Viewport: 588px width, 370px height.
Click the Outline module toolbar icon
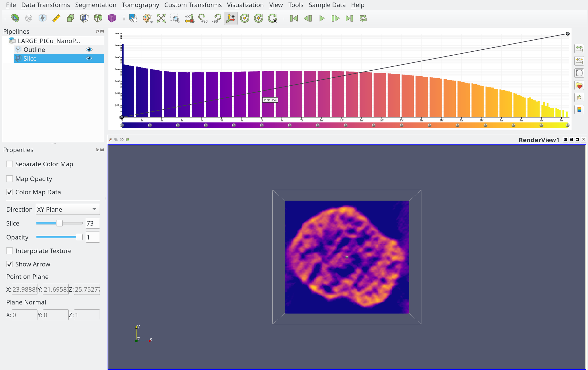(x=43, y=18)
